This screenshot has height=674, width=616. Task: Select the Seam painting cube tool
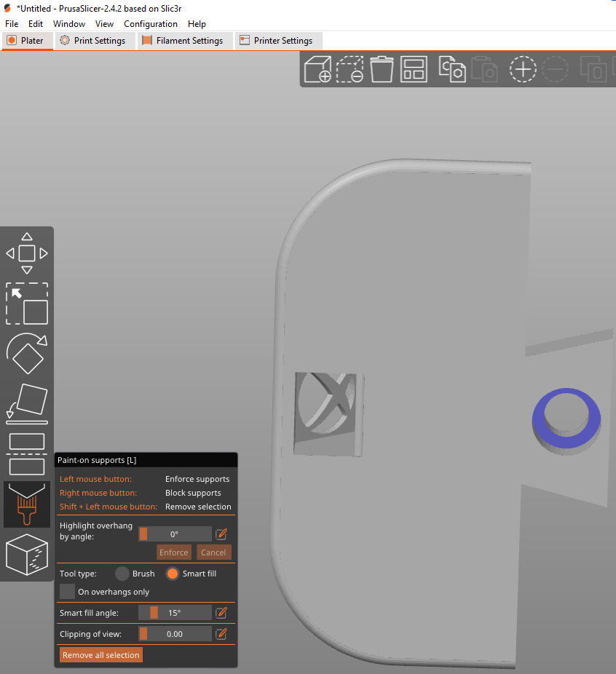click(x=27, y=555)
